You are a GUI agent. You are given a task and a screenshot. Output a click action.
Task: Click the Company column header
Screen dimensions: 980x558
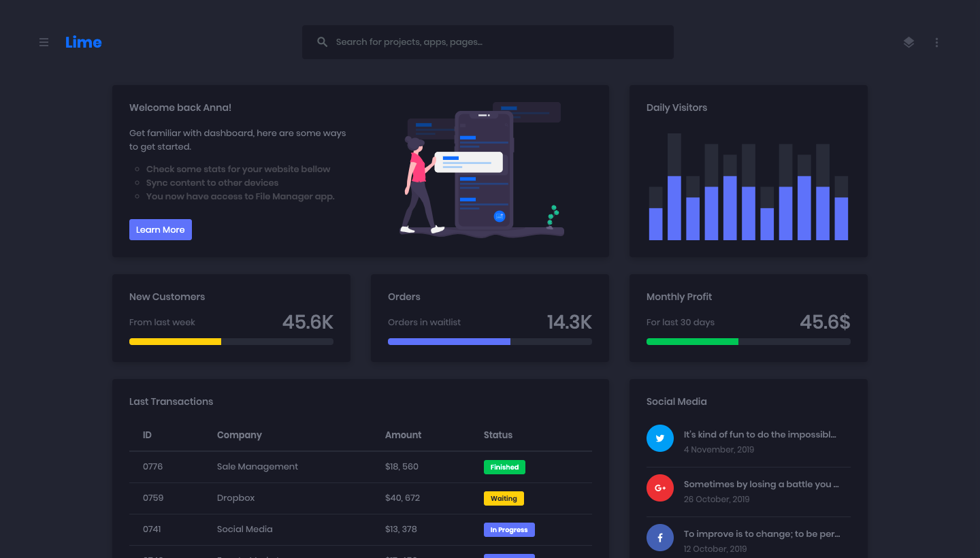click(x=240, y=436)
